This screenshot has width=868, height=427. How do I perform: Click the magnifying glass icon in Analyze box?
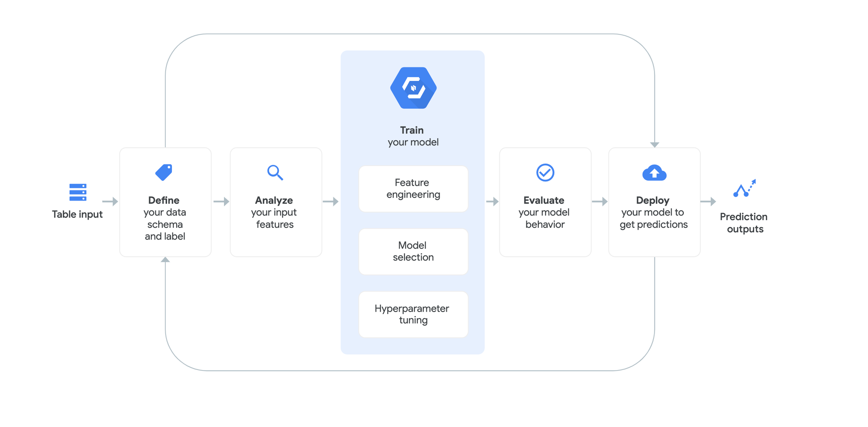275,173
